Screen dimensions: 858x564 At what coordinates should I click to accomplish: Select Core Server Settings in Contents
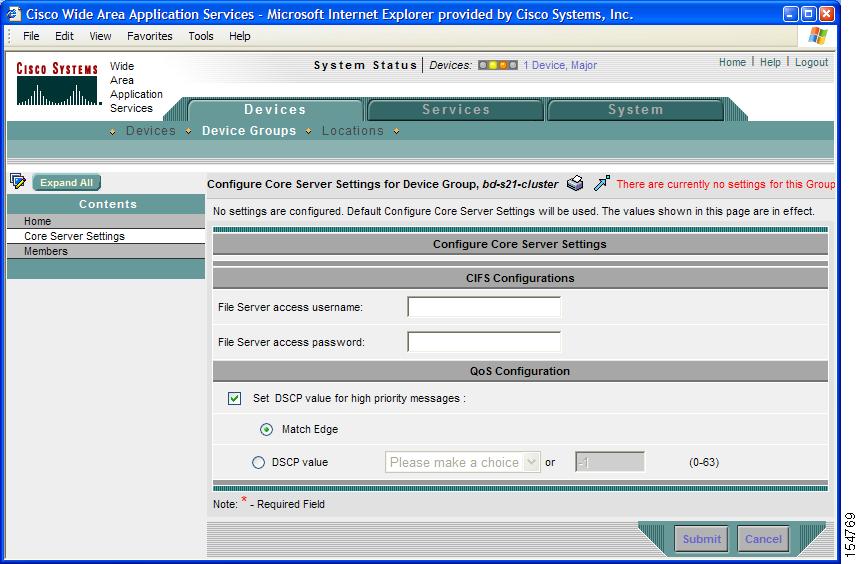point(106,236)
